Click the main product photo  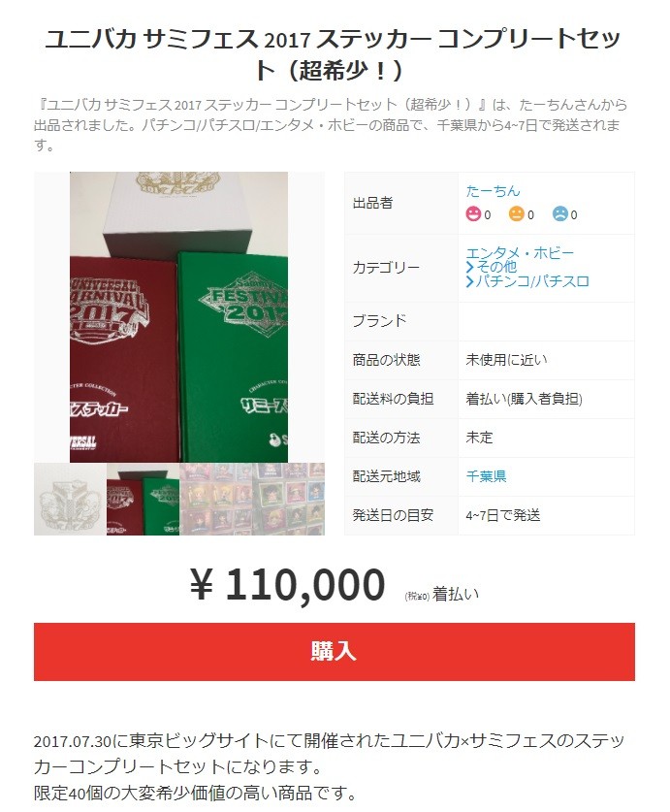[179, 317]
